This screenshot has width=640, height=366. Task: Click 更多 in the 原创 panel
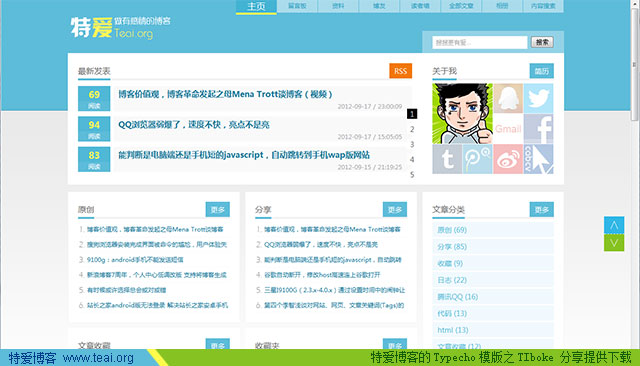pyautogui.click(x=218, y=210)
